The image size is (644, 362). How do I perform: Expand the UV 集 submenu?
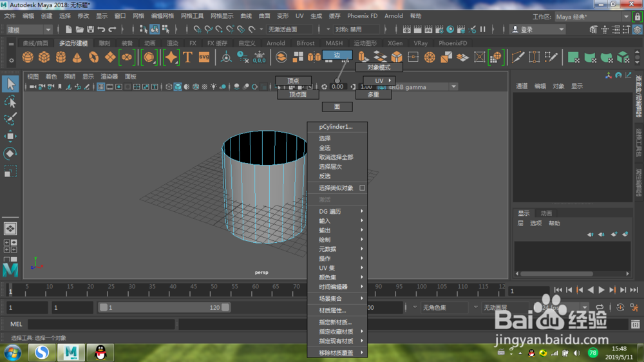[337, 268]
